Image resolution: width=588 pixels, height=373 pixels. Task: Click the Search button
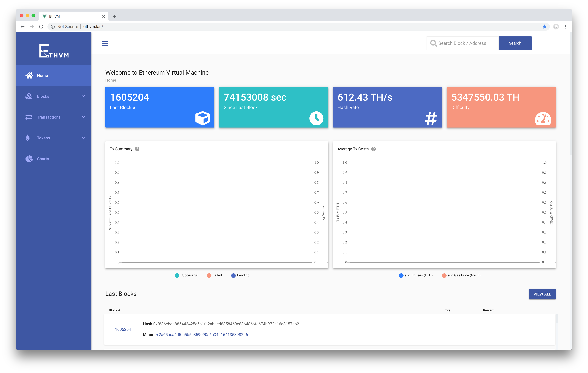tap(514, 43)
